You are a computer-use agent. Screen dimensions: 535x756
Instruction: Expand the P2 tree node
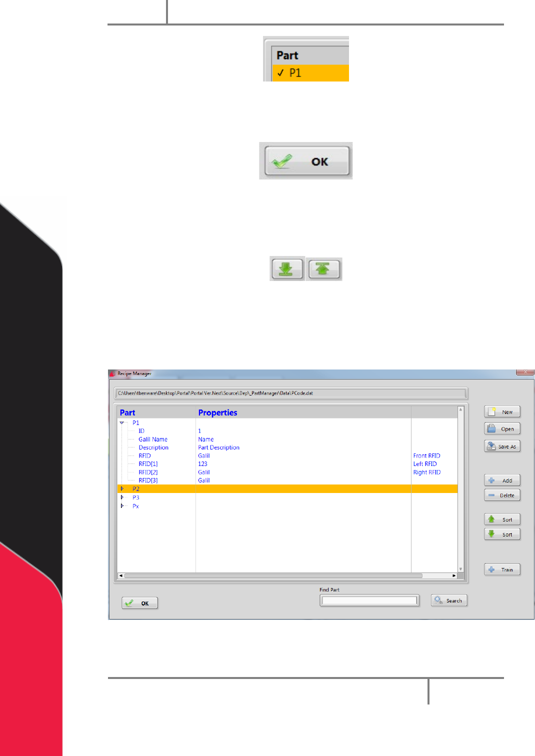click(x=121, y=489)
